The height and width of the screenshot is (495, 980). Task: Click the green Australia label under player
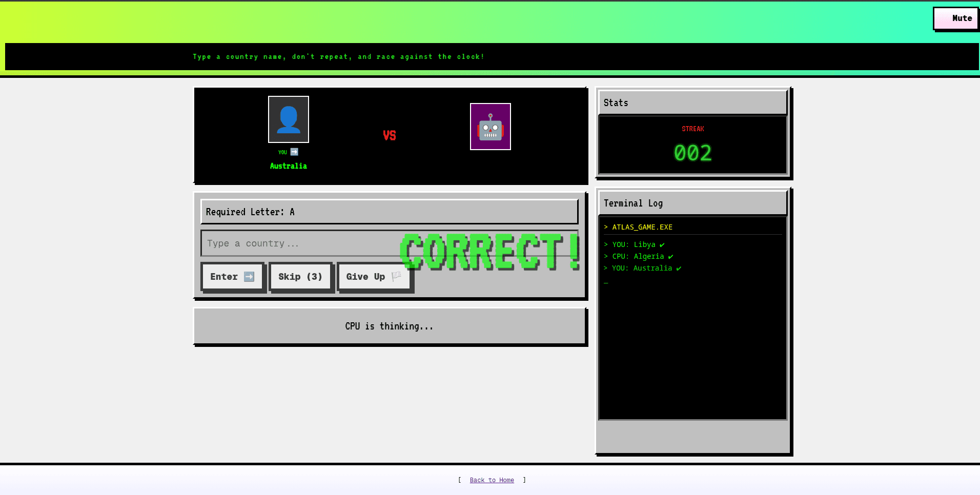pyautogui.click(x=288, y=166)
